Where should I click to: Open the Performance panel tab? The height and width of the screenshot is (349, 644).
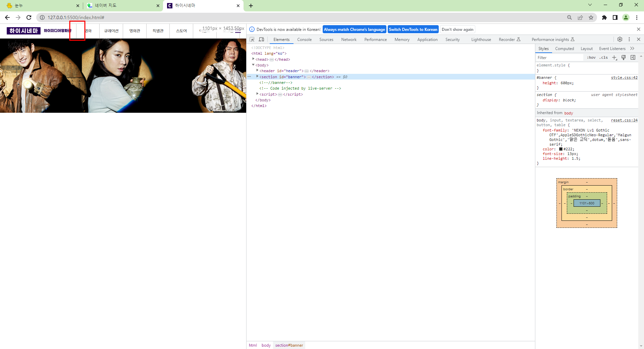coord(375,40)
